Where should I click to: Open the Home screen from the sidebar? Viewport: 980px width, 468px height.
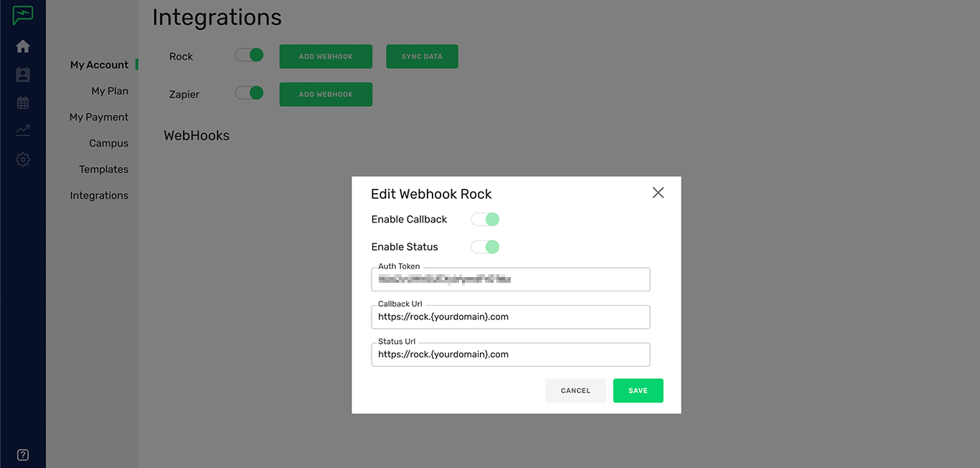(x=22, y=45)
